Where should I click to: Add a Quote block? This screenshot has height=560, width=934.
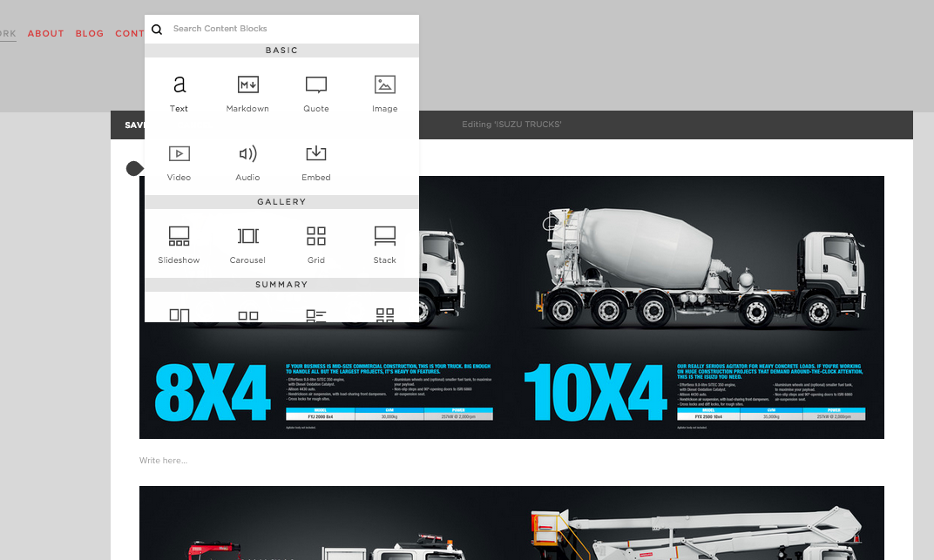coord(315,93)
